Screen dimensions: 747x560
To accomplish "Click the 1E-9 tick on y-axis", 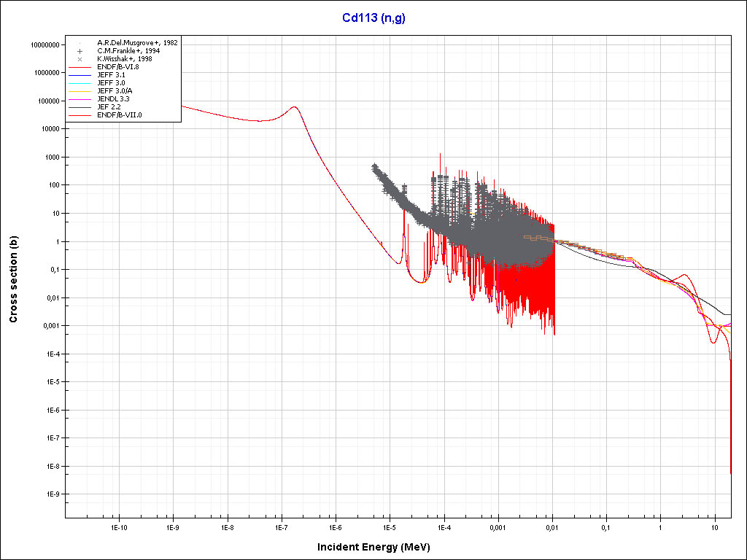I will tap(53, 494).
